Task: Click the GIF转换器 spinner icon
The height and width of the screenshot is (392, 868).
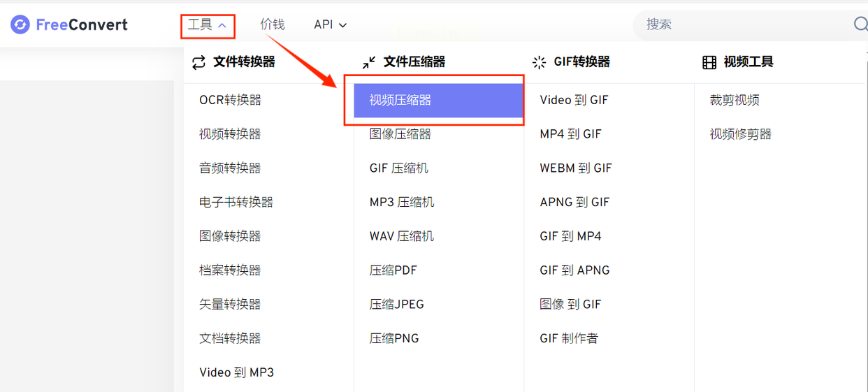Action: (x=539, y=62)
